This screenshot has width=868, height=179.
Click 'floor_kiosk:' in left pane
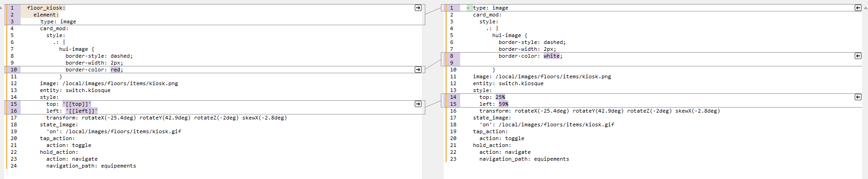[x=46, y=8]
